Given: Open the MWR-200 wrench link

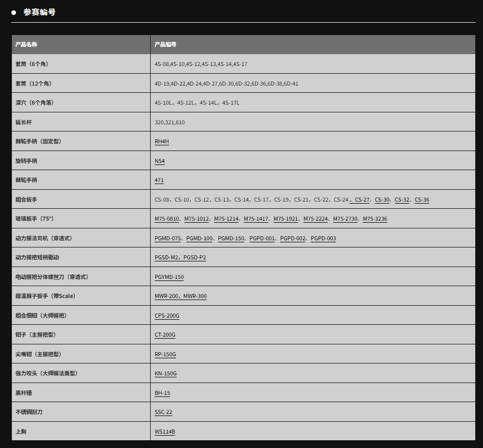Looking at the screenshot, I should [x=167, y=296].
